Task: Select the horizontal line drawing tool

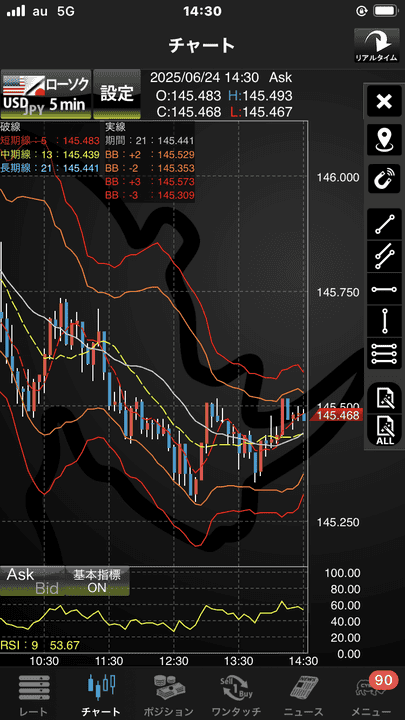Action: [384, 289]
